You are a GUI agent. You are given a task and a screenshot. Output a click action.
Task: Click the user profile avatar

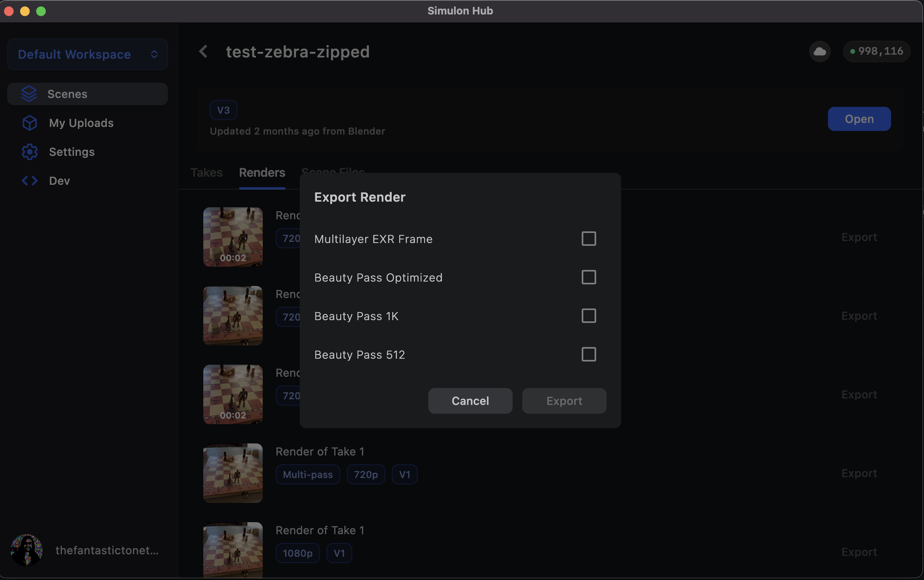coord(27,550)
